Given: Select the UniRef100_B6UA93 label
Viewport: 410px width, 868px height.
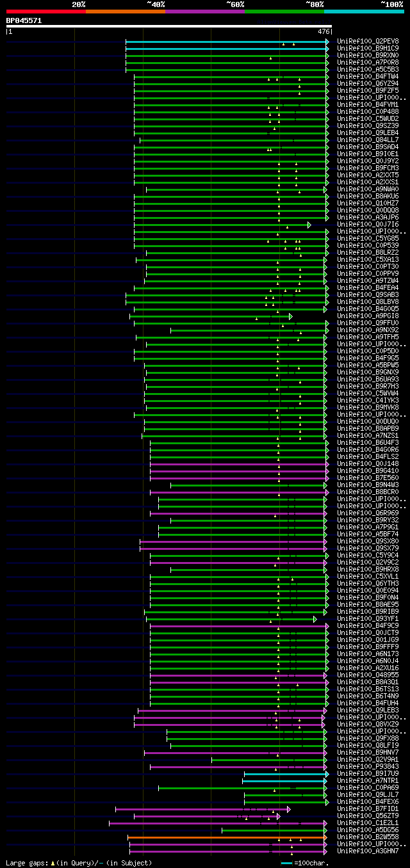Looking at the screenshot, I should (368, 379).
